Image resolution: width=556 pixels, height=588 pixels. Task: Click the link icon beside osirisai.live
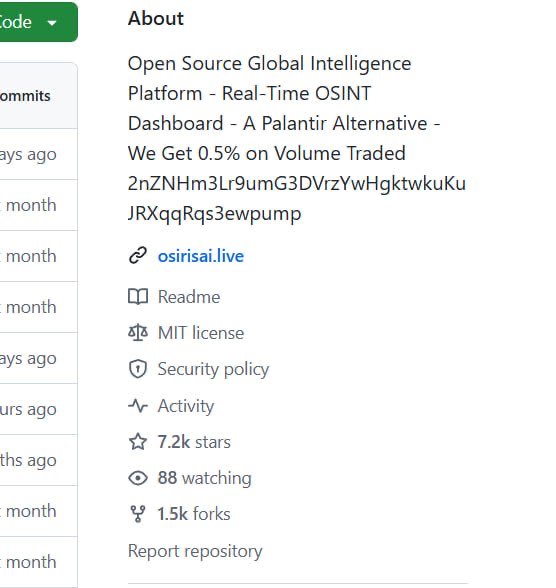tap(138, 256)
